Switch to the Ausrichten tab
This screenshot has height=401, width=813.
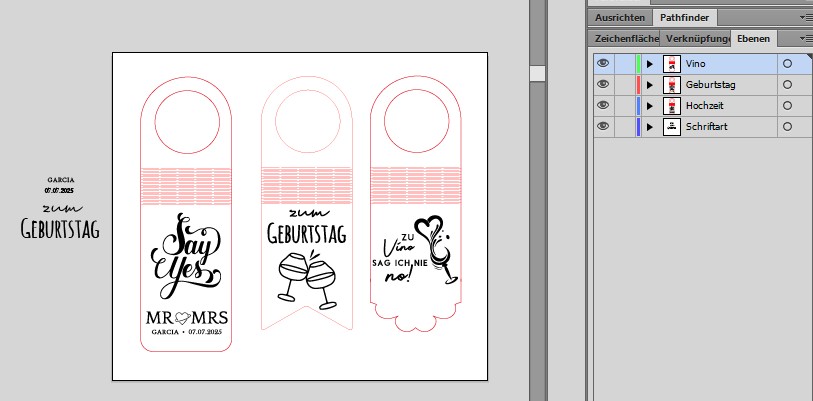620,17
